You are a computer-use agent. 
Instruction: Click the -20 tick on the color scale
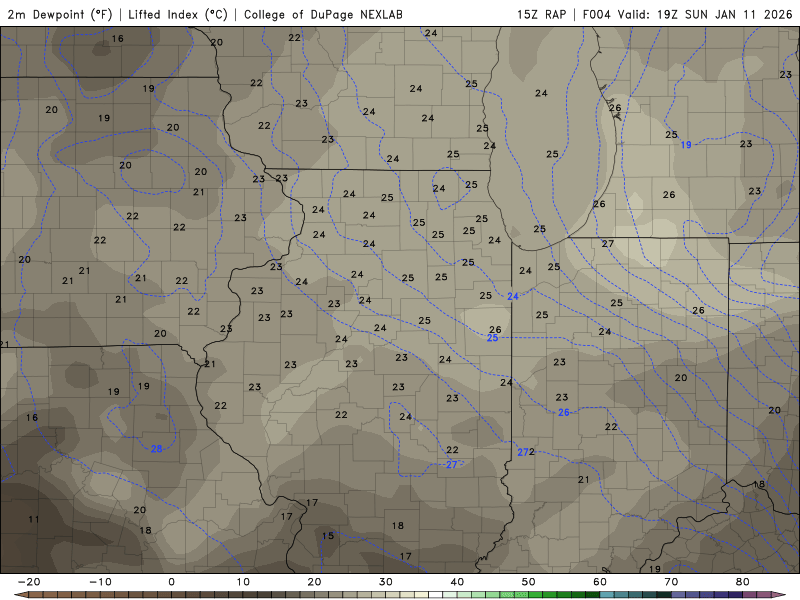point(29,582)
